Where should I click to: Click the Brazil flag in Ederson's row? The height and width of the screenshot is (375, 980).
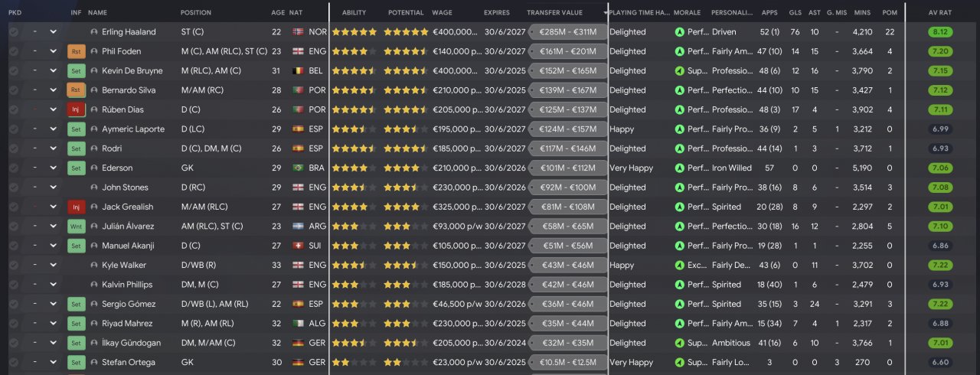coord(298,168)
